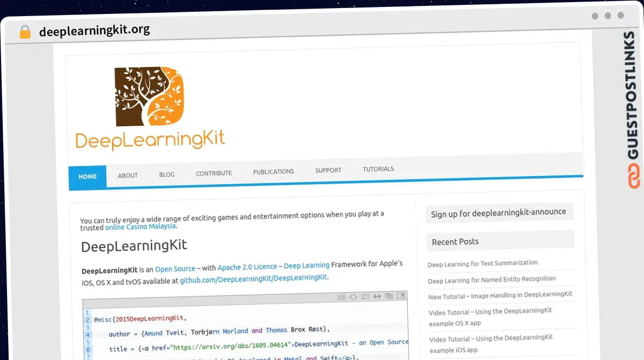Copy code with the copy icon
Screen dimensions: 644x360
click(x=389, y=296)
